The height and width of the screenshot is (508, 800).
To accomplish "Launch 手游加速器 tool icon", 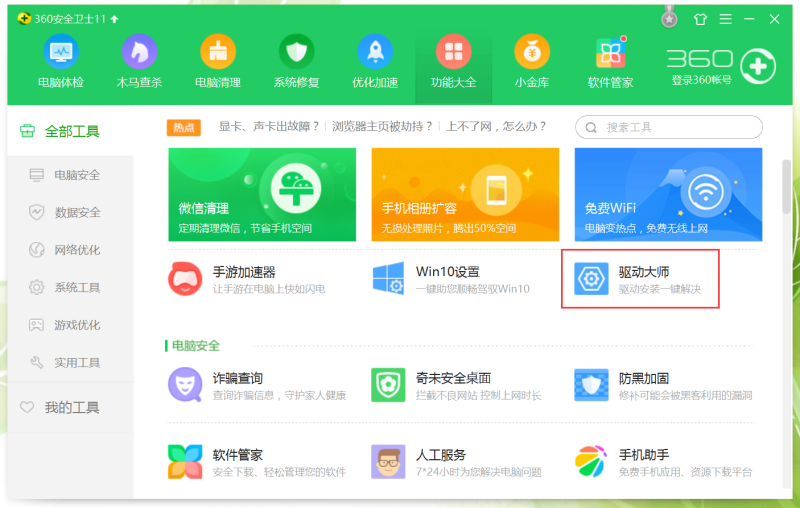I will (185, 278).
